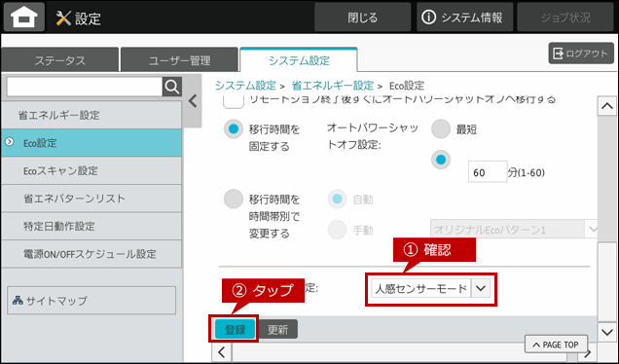Click the arrow icon on Eco設定 row
This screenshot has height=364, width=619.
pos(10,142)
